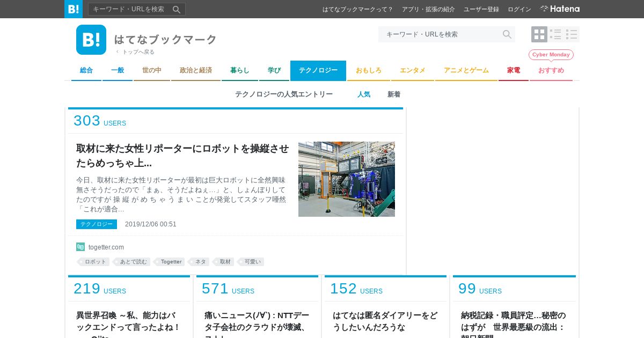Select the おもしろ category tab
The image size is (644, 338).
369,70
